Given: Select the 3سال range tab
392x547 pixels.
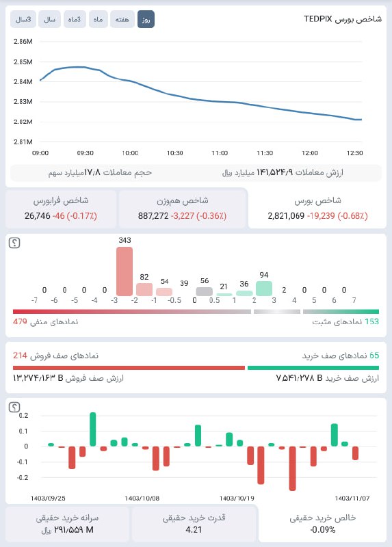Looking at the screenshot, I should (x=23, y=19).
